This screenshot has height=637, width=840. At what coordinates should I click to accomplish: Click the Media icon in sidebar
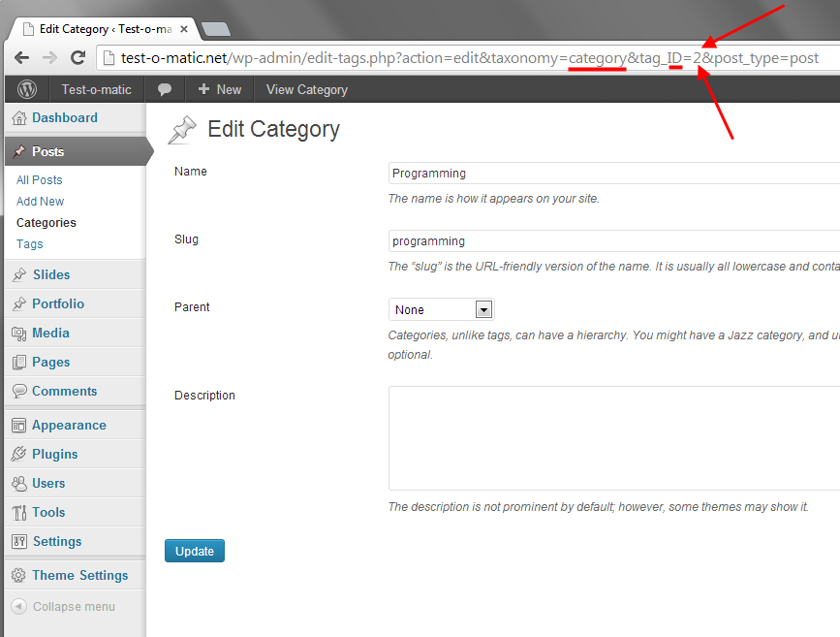pos(18,334)
